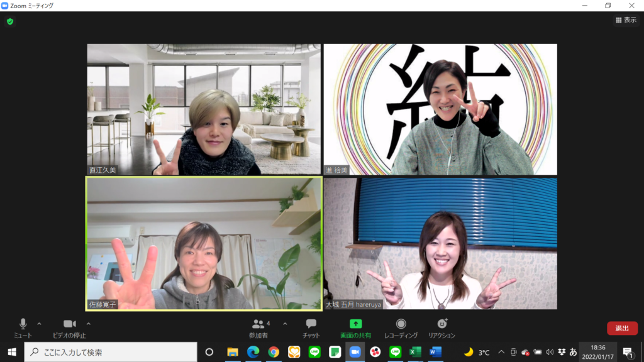Open the chat panel
The image size is (644, 362).
[x=311, y=326]
